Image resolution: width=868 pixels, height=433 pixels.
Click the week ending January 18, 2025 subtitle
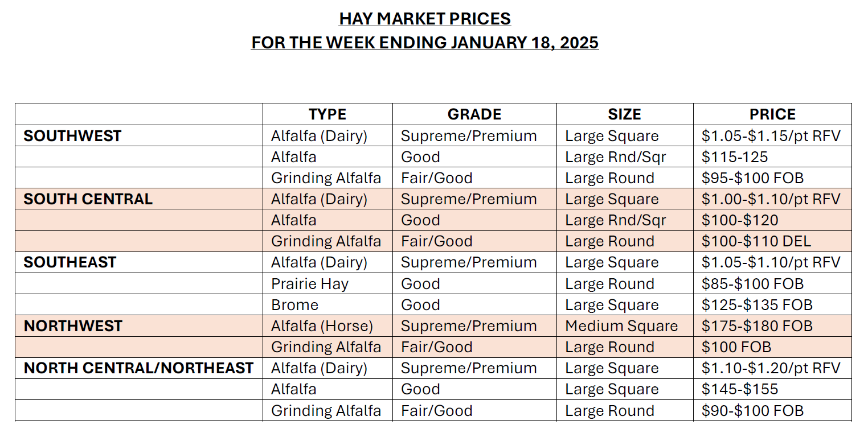coord(425,43)
